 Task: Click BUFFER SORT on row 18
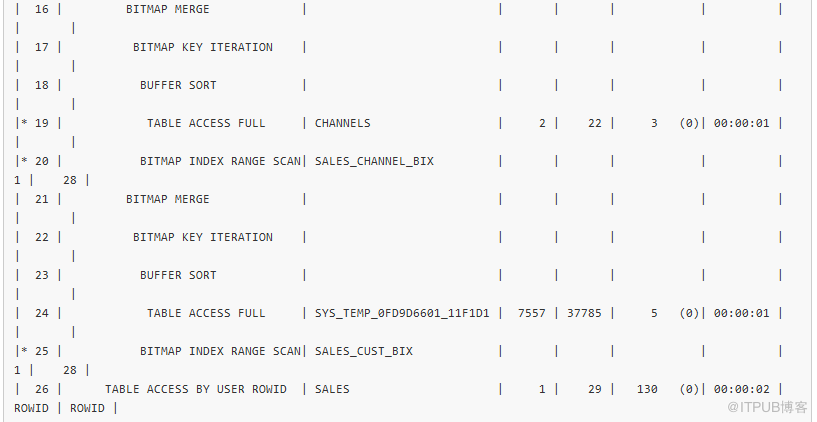click(x=178, y=85)
